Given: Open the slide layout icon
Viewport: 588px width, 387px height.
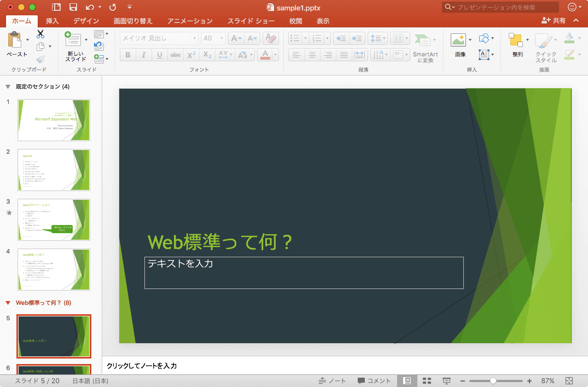Looking at the screenshot, I should [x=99, y=34].
